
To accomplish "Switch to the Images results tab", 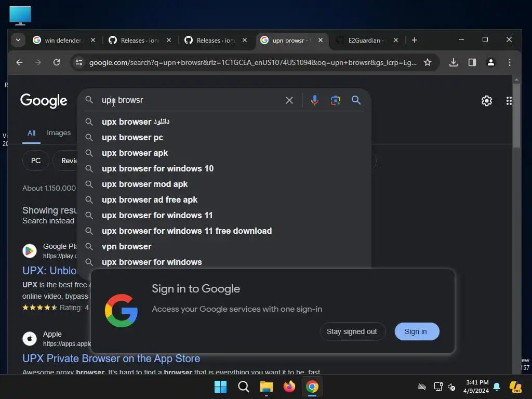I will tap(59, 133).
